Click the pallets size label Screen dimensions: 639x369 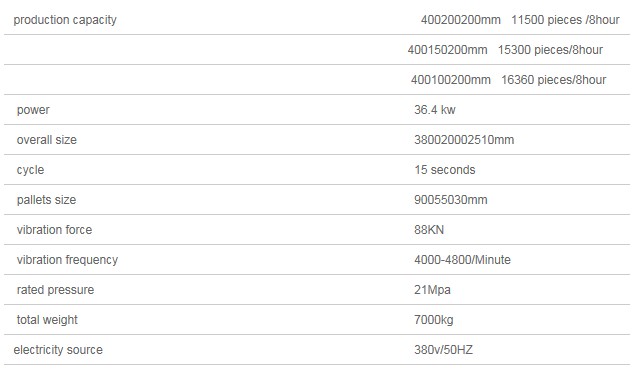pyautogui.click(x=46, y=200)
